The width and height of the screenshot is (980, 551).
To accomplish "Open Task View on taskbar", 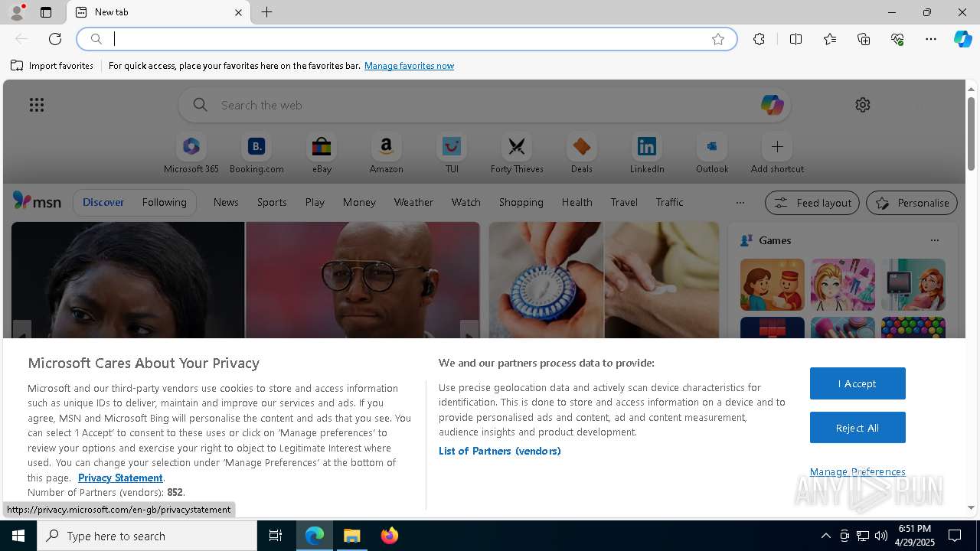I will (x=276, y=536).
